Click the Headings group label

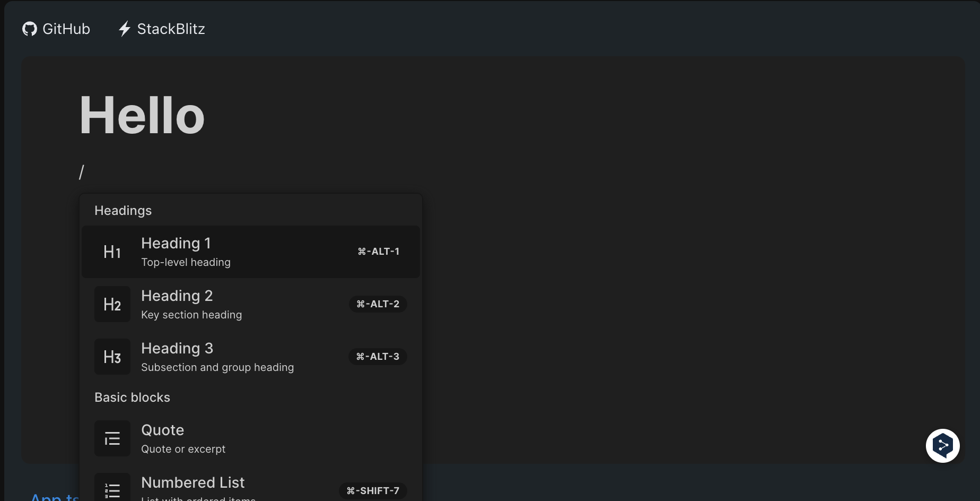coord(123,211)
